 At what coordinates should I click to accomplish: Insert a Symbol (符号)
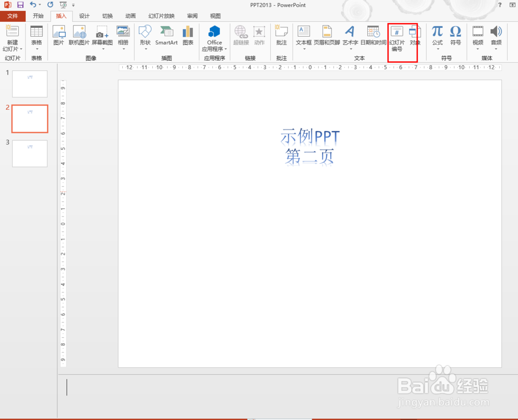pyautogui.click(x=455, y=36)
